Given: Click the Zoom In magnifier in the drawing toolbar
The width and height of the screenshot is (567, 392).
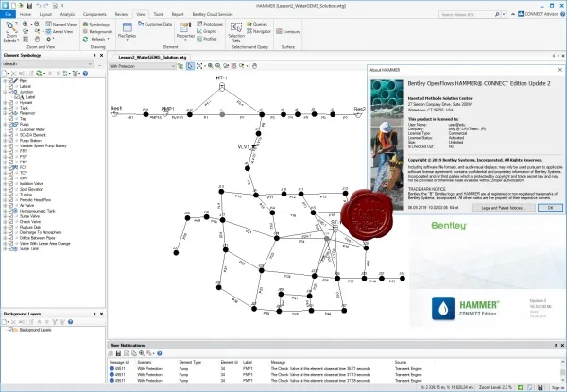Looking at the screenshot, I should click(210, 66).
